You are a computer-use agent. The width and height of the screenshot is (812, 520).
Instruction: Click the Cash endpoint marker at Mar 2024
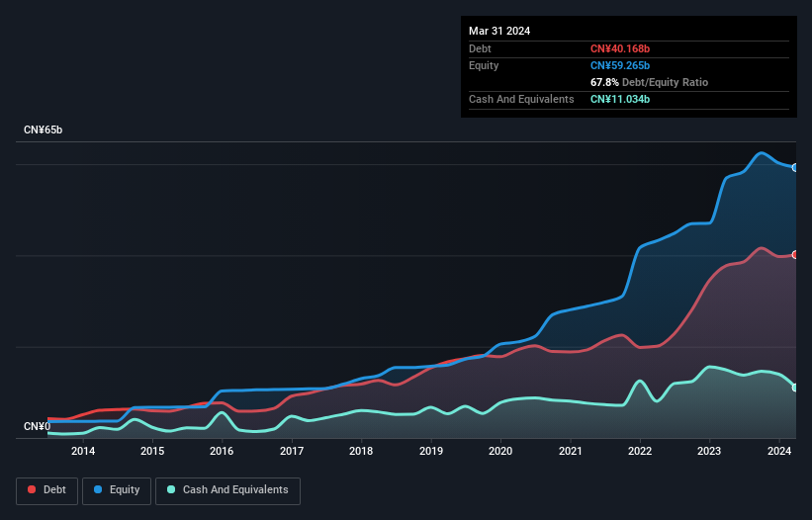point(795,388)
